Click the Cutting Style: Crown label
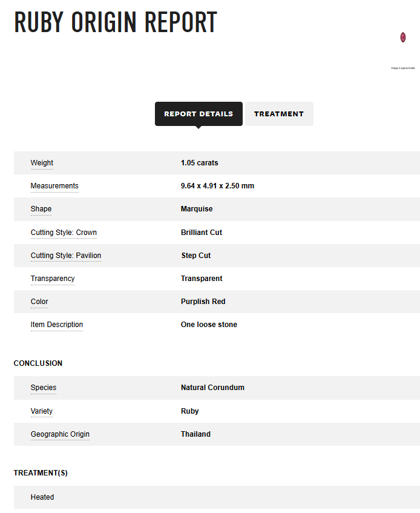The height and width of the screenshot is (513, 420). coord(64,233)
